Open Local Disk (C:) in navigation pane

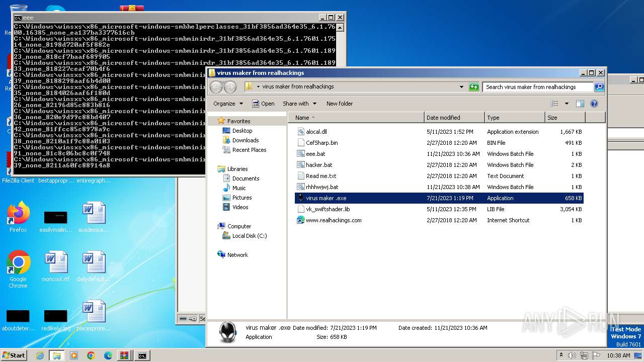pyautogui.click(x=250, y=236)
